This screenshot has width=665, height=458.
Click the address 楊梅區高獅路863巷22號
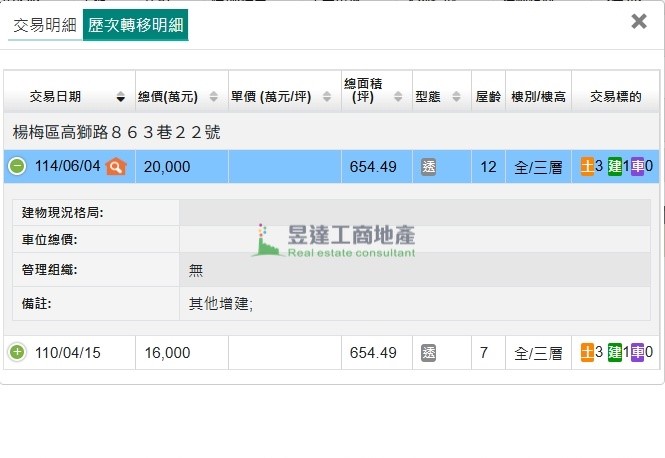tap(116, 131)
